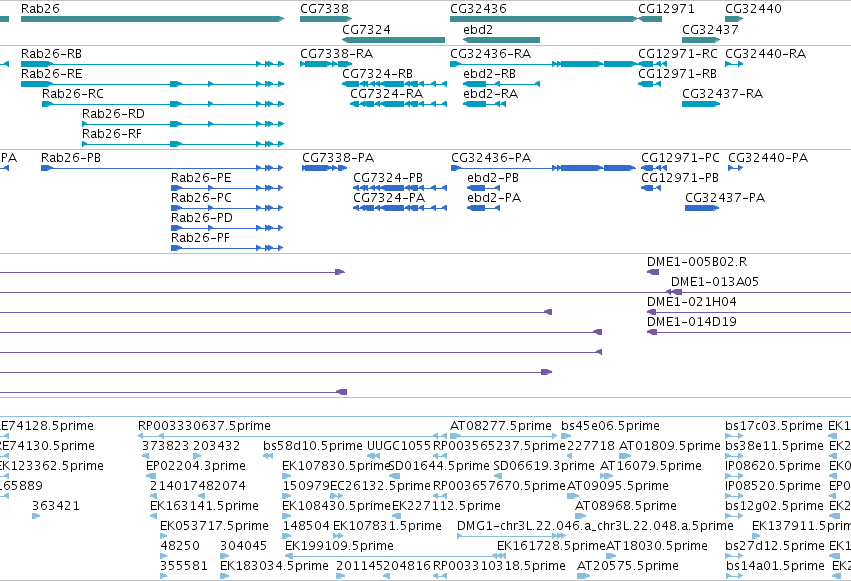851x581 pixels.
Task: Click the CG32436 gene label
Action: [478, 9]
